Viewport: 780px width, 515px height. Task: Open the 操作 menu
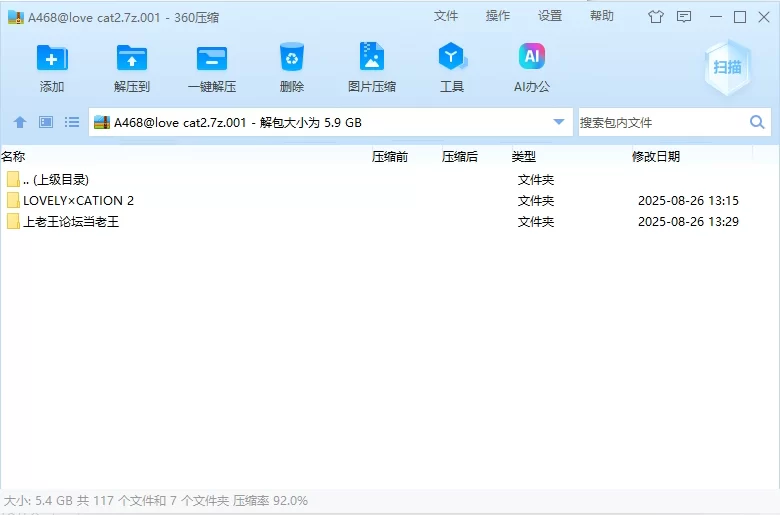pyautogui.click(x=498, y=16)
